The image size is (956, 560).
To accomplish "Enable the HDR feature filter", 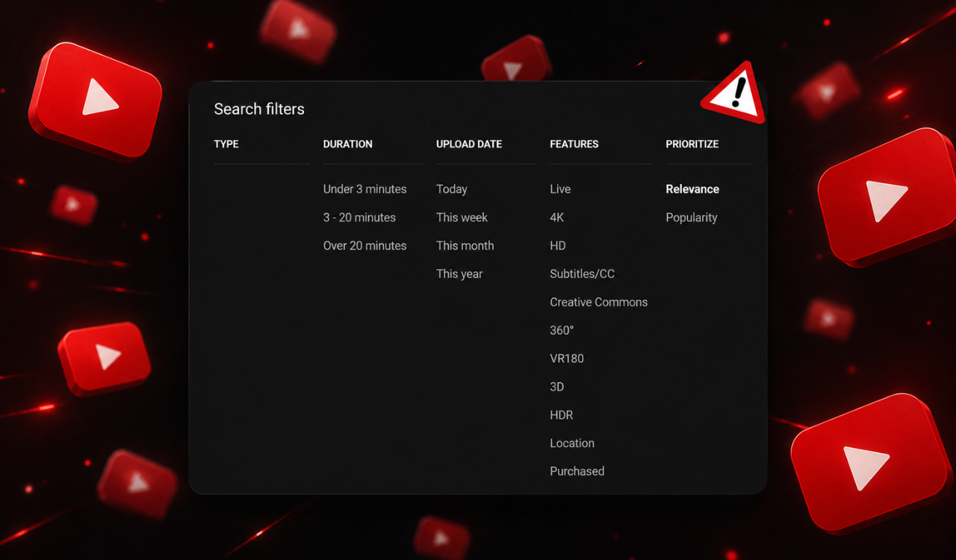I will point(562,416).
